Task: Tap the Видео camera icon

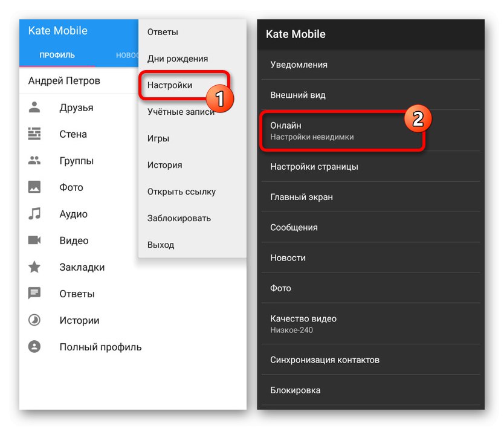Action: [34, 240]
